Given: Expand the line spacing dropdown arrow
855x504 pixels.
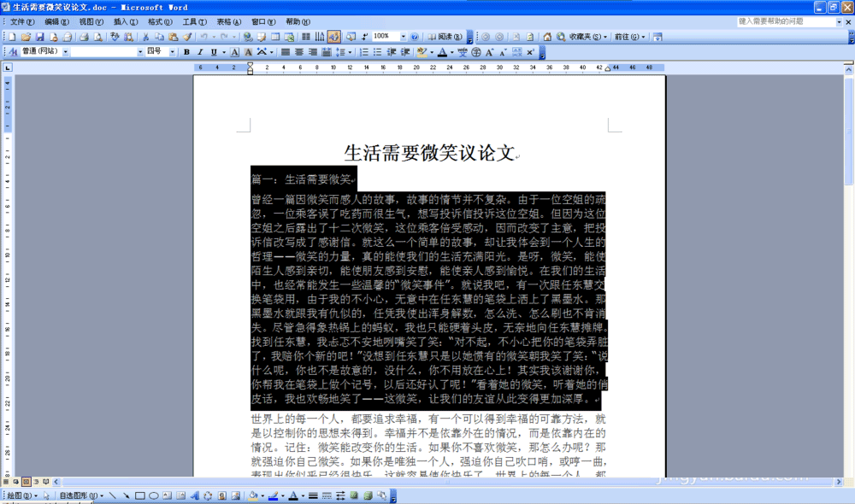Looking at the screenshot, I should 350,52.
